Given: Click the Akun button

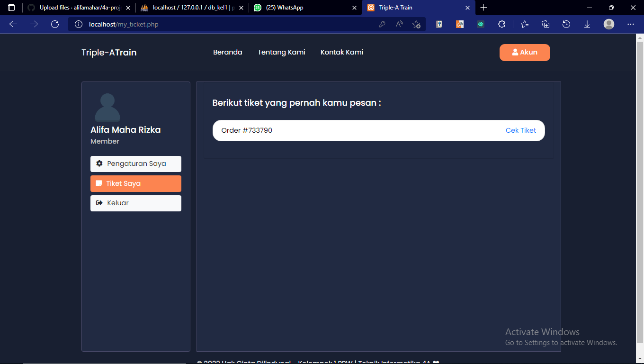Looking at the screenshot, I should pyautogui.click(x=525, y=52).
